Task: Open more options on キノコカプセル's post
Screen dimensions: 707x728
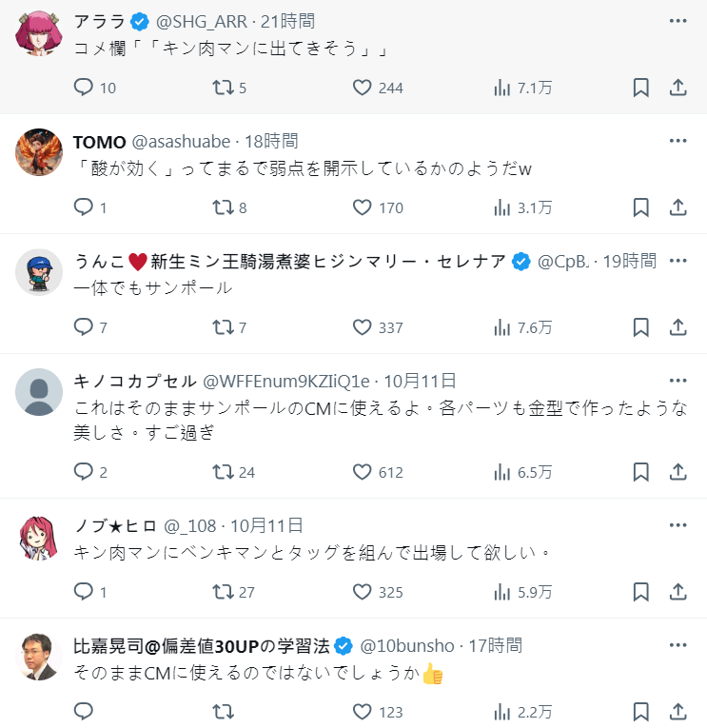Action: tap(678, 381)
